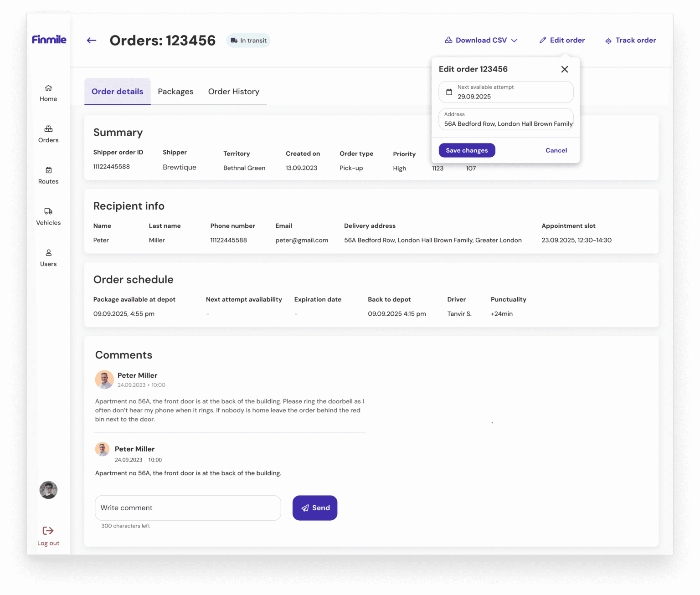
Task: Click the calendar icon in Next available attempt
Action: [449, 92]
